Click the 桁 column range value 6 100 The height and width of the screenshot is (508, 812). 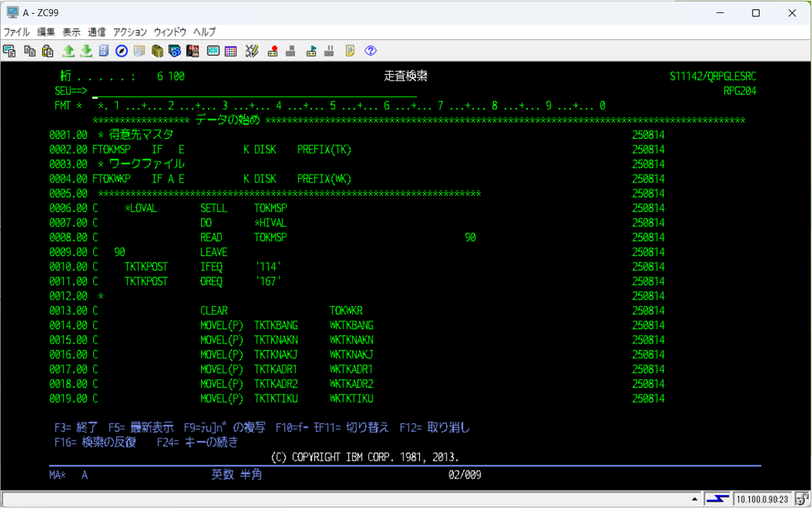(x=171, y=77)
